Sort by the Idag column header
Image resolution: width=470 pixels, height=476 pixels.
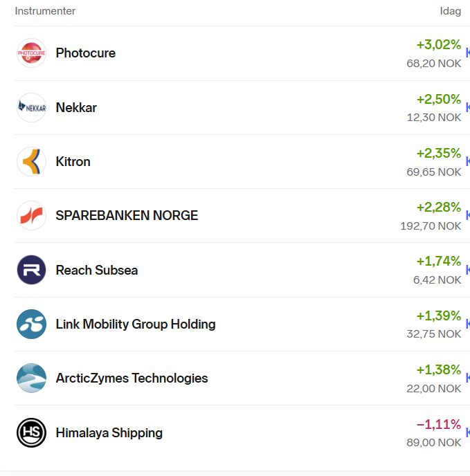(450, 11)
